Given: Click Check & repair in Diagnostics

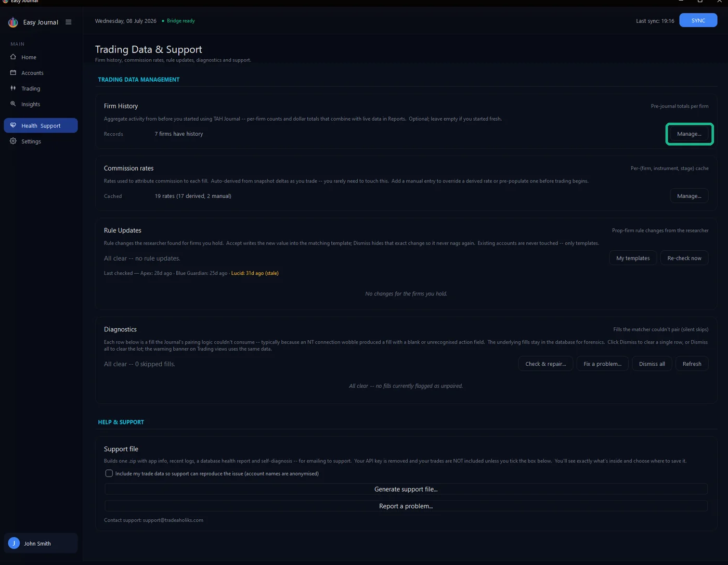Looking at the screenshot, I should [545, 364].
